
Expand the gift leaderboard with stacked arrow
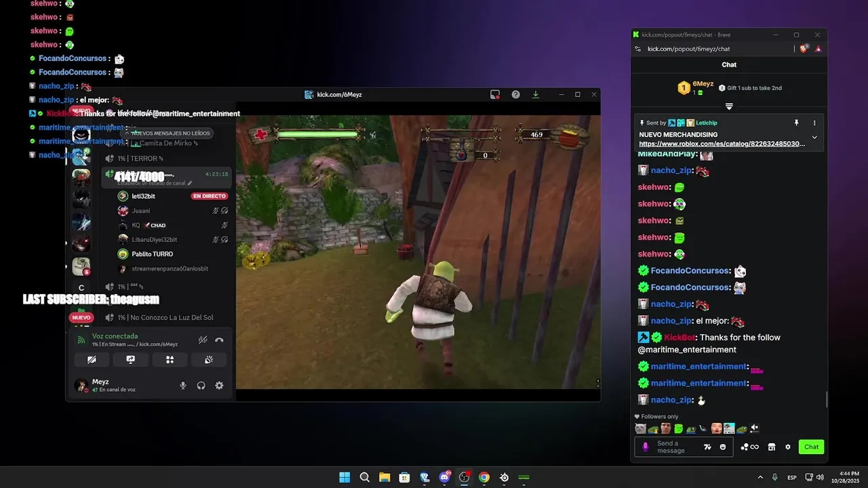tap(729, 106)
